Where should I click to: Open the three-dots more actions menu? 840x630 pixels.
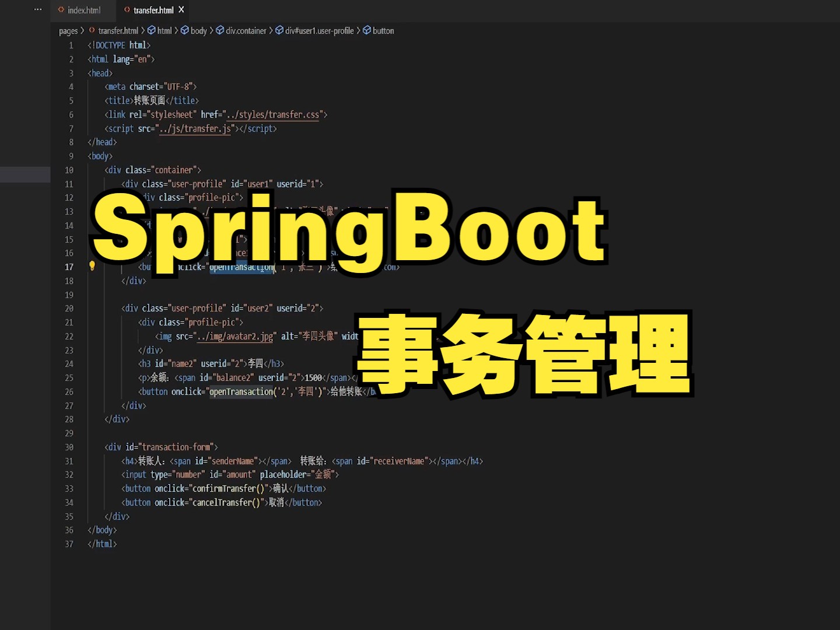[x=38, y=9]
